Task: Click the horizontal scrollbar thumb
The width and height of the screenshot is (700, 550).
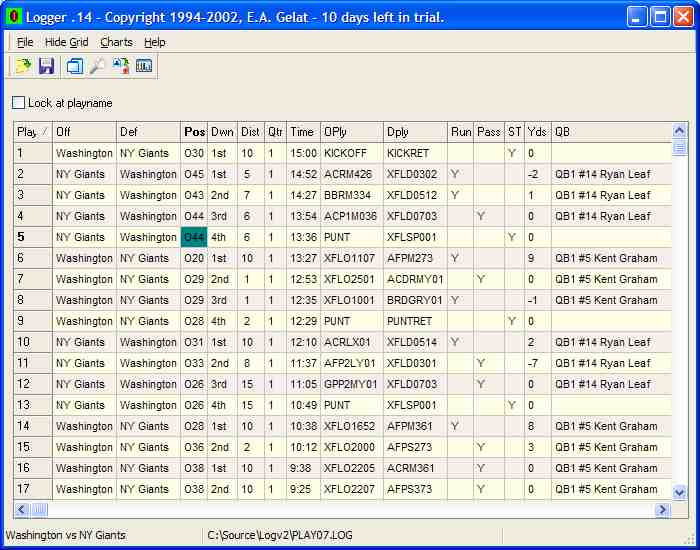Action: coord(39,509)
